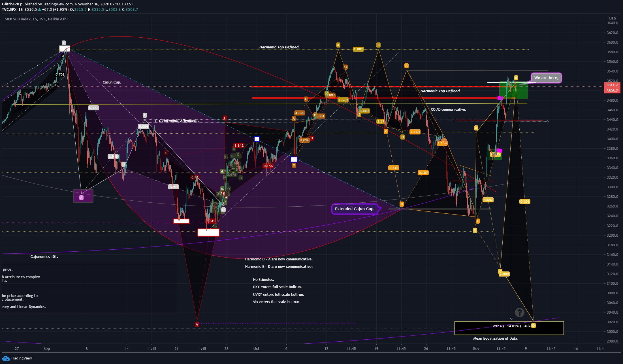Screen dimensions: 623x364
Task: Click the gray D marker above the 0.619 label
Action: point(223,210)
